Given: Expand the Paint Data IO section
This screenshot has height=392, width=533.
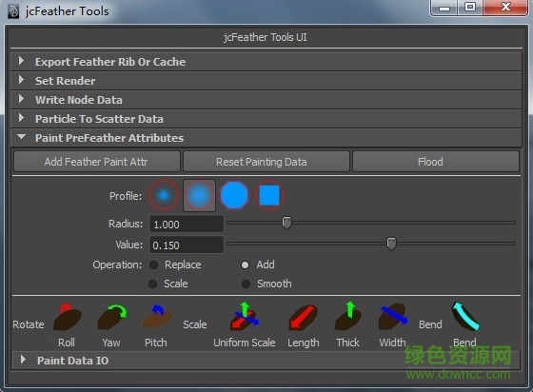Looking at the screenshot, I should [x=266, y=361].
